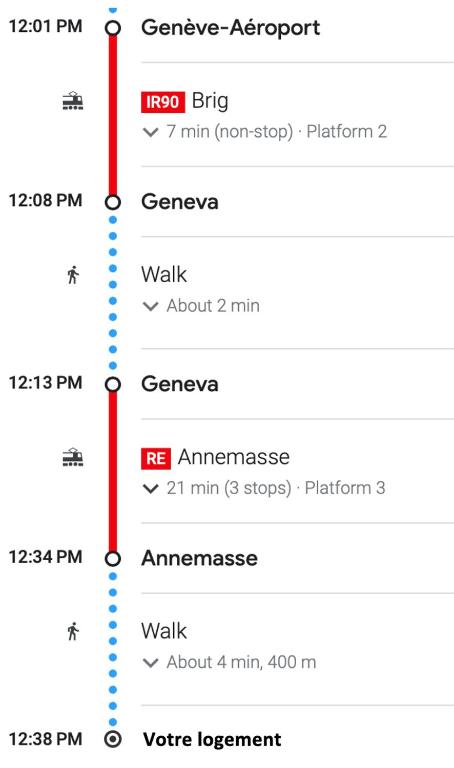Click the red IR90 line badge
The height and width of the screenshot is (768, 454).
pyautogui.click(x=163, y=102)
